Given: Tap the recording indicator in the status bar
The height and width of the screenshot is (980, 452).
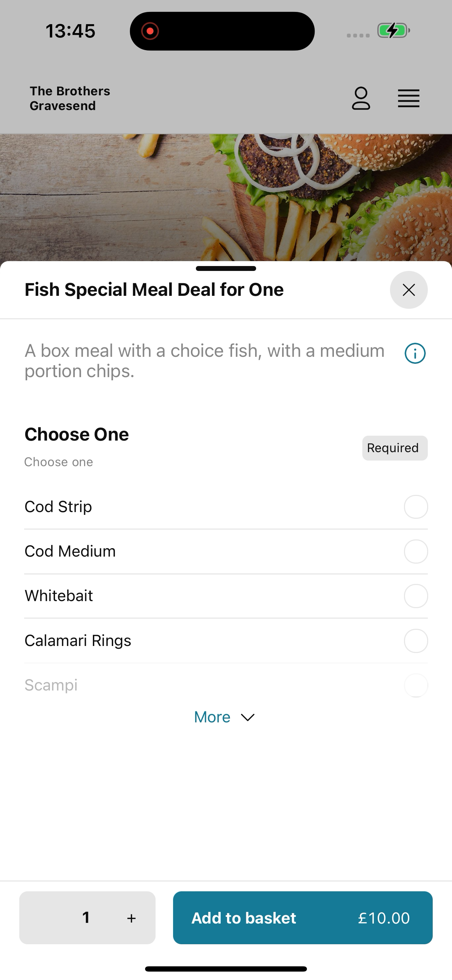Looking at the screenshot, I should (150, 31).
